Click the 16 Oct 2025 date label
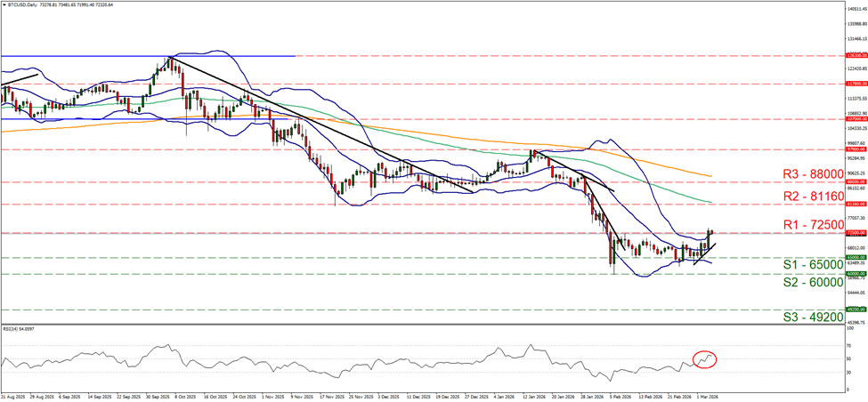 pos(217,397)
